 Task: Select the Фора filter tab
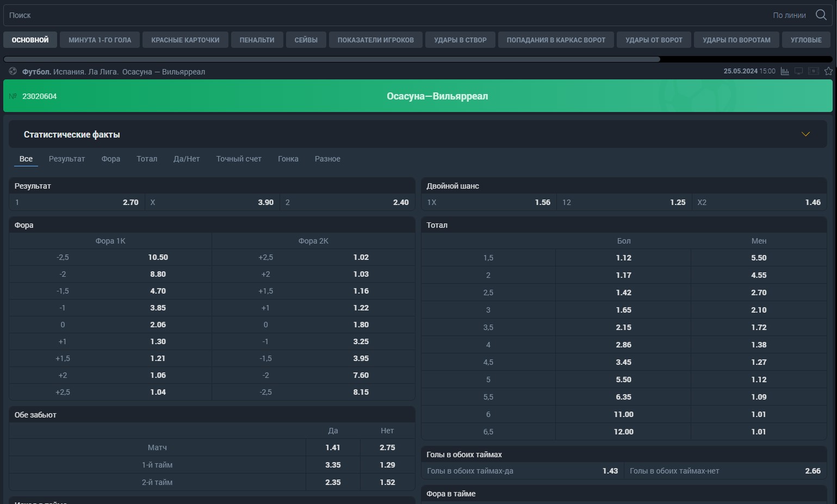[x=110, y=159]
